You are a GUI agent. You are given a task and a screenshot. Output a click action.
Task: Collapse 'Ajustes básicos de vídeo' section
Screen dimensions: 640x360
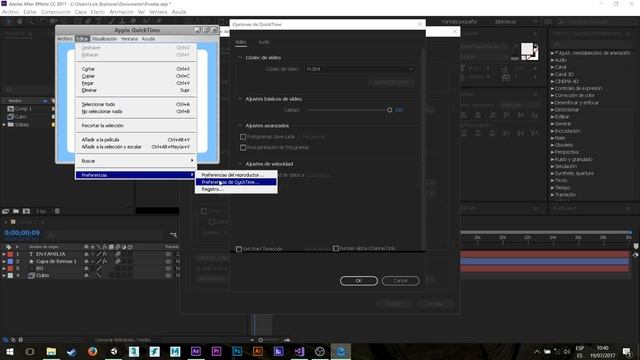click(x=240, y=99)
